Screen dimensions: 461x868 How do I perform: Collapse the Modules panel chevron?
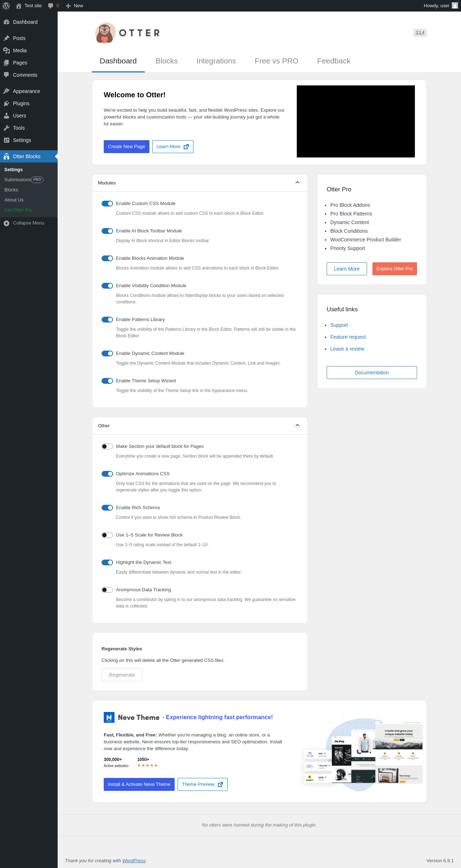(x=297, y=183)
